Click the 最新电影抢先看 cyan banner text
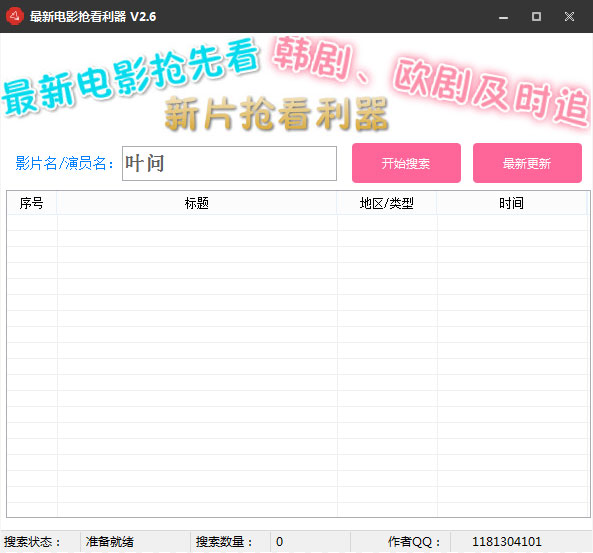 pos(130,77)
